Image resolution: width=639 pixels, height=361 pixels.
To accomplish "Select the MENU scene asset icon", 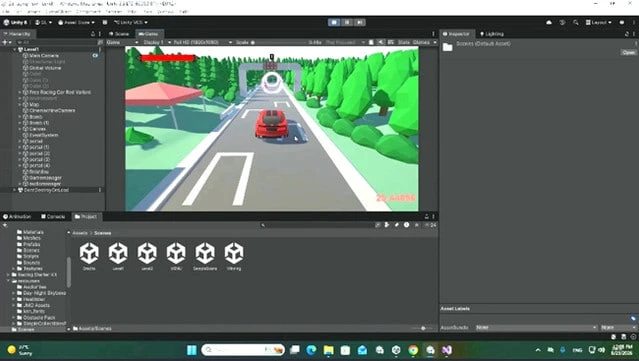I will tap(176, 253).
